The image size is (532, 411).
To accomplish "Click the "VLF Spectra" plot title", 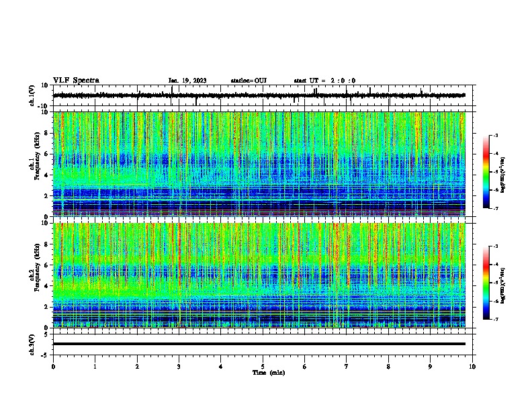I will [x=76, y=81].
